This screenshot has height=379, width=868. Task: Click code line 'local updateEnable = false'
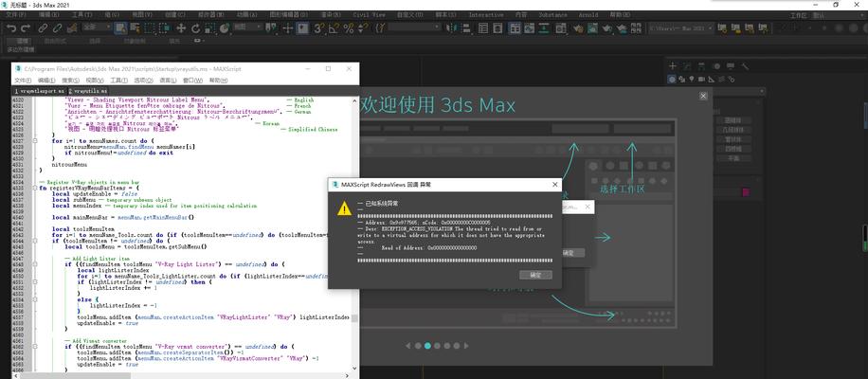[95, 193]
